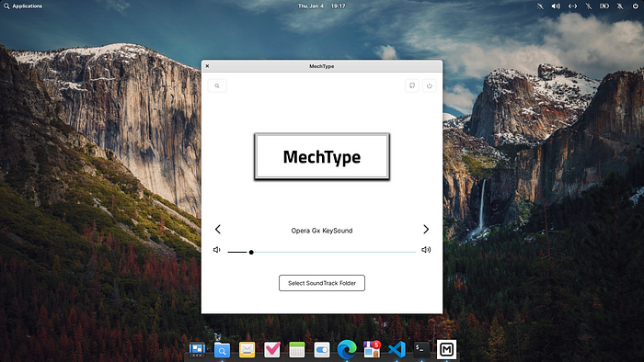
Task: Open the sound indicator in top panel
Action: click(x=556, y=6)
